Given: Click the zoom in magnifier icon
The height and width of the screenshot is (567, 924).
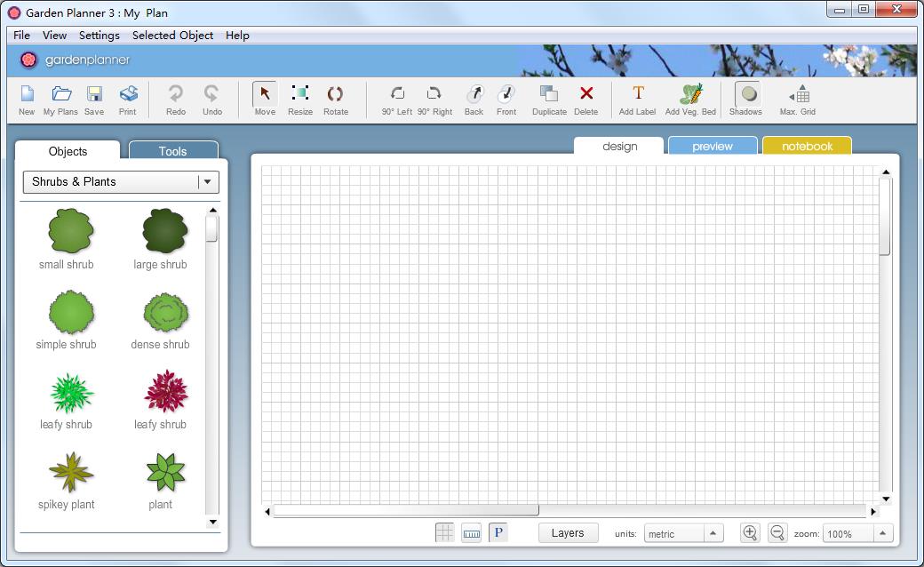Looking at the screenshot, I should (x=750, y=532).
